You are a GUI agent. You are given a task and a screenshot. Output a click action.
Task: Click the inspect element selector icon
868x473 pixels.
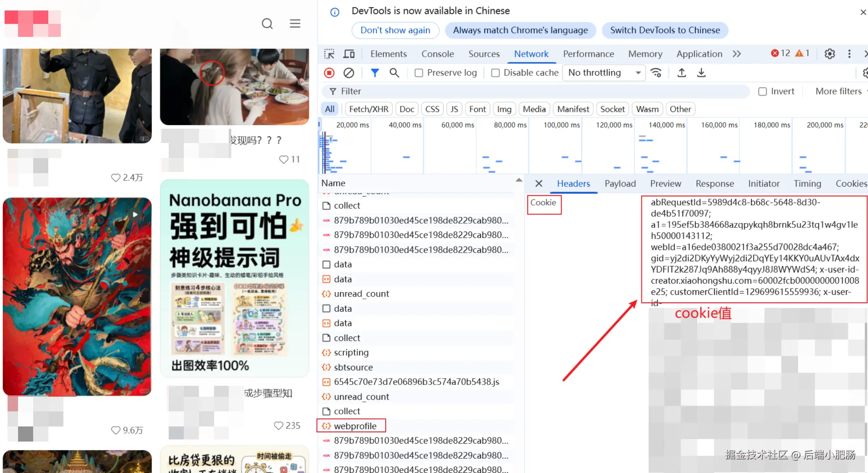point(329,54)
